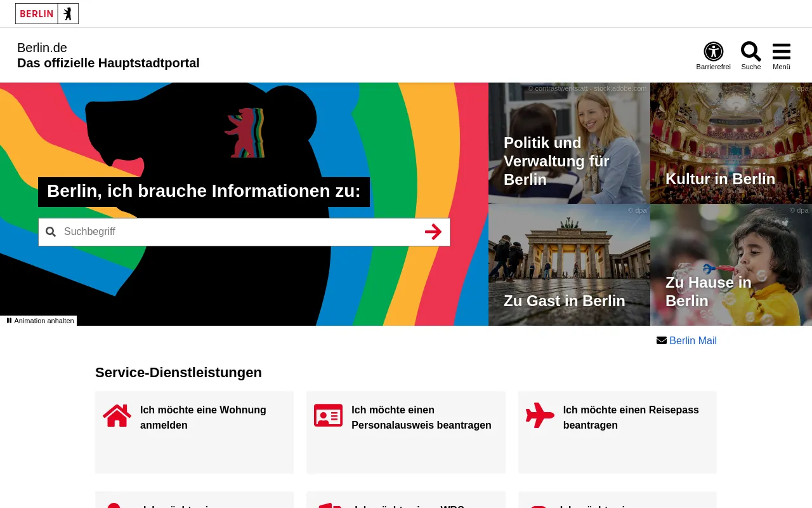Open the hamburger Menü
The image size is (812, 508).
pyautogui.click(x=782, y=56)
